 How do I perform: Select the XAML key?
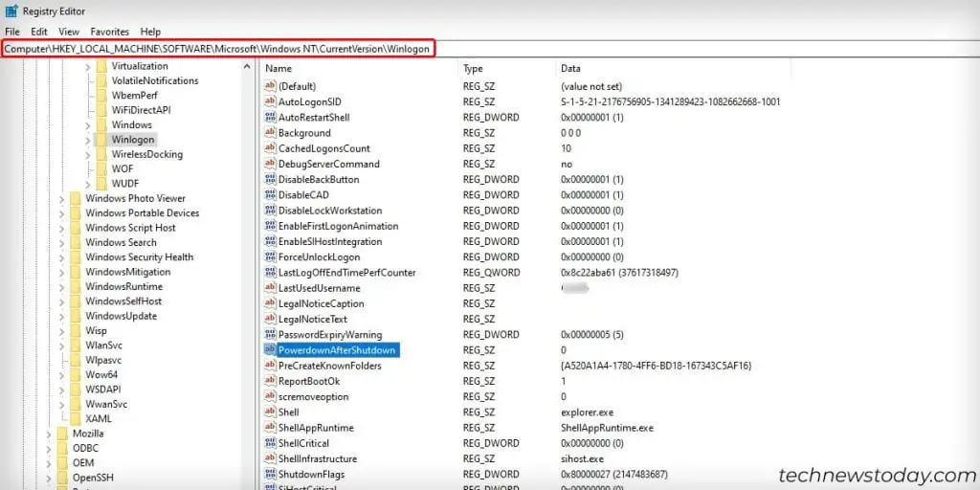coord(99,419)
